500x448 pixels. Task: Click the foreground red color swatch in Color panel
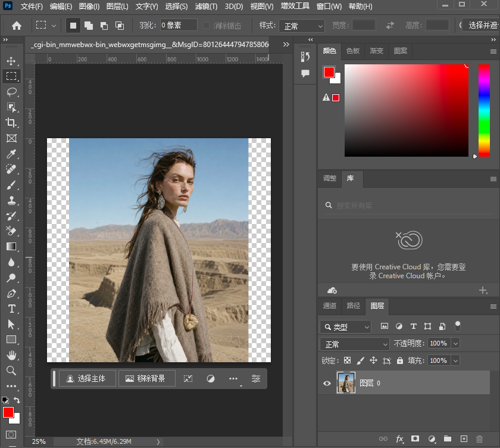[329, 72]
